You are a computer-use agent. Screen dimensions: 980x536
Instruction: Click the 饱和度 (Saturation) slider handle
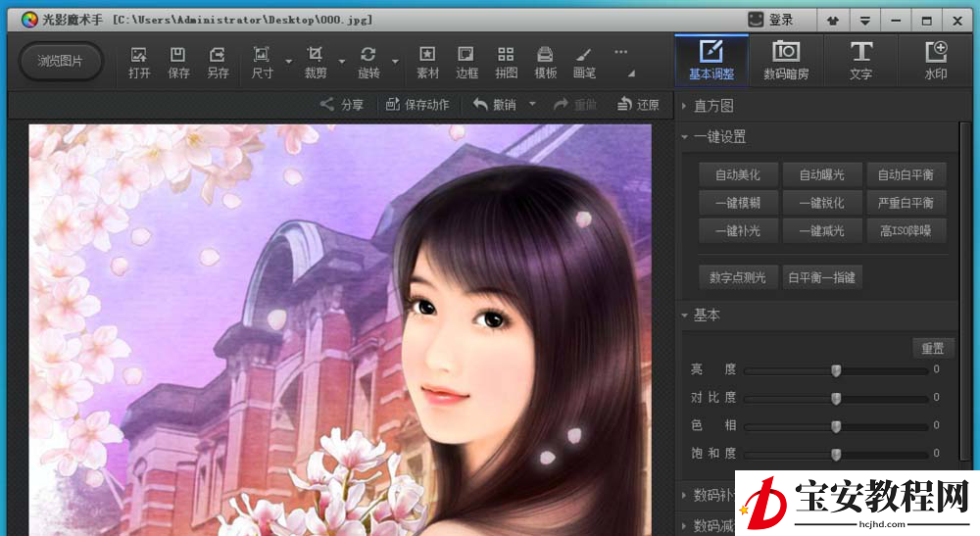pos(836,455)
